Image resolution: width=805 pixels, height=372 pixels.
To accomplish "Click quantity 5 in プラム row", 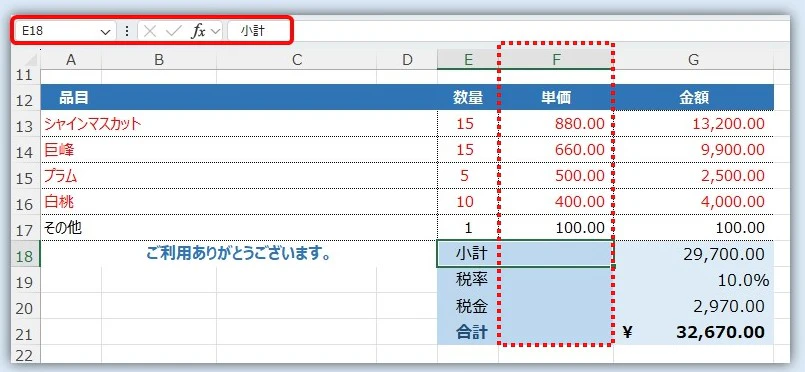I will pyautogui.click(x=468, y=175).
